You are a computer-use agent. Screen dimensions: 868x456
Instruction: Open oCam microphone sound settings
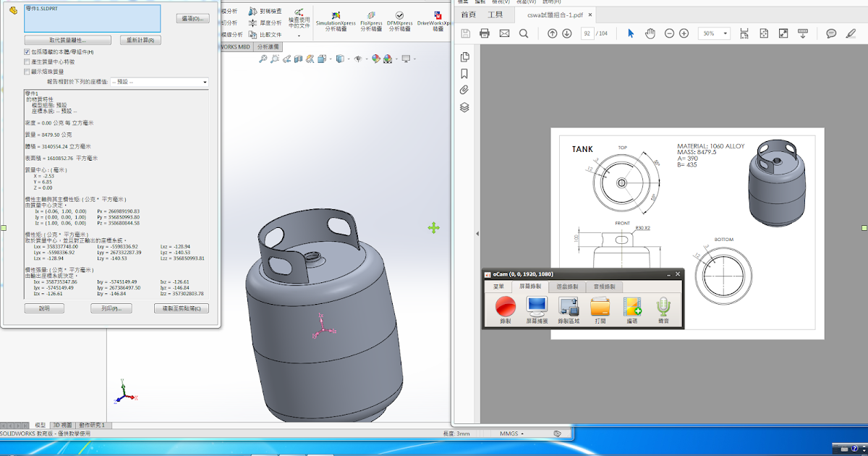pos(663,307)
